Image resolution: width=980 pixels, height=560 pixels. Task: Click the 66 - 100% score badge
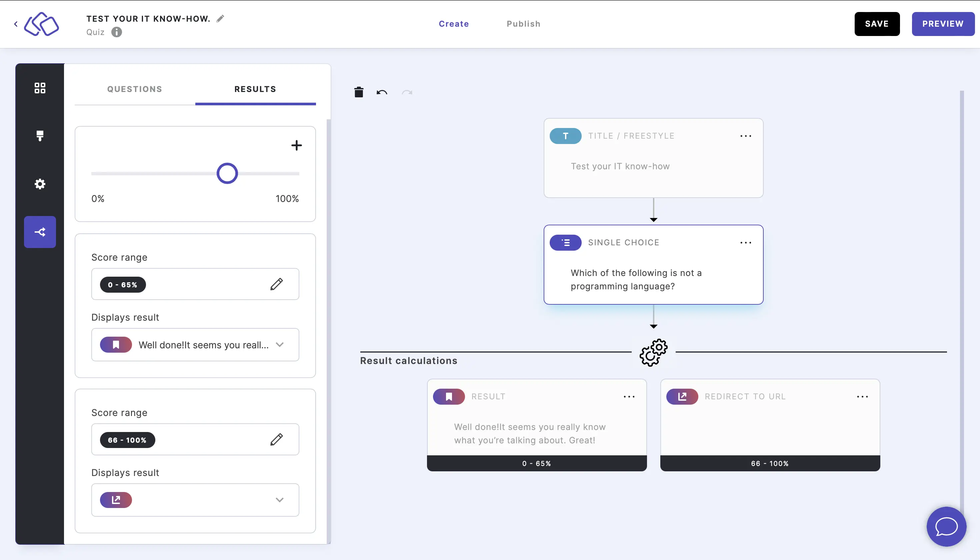pos(127,440)
